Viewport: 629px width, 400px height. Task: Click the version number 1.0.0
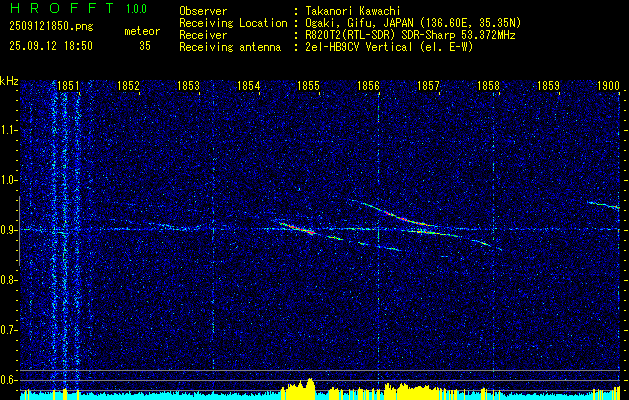(136, 9)
